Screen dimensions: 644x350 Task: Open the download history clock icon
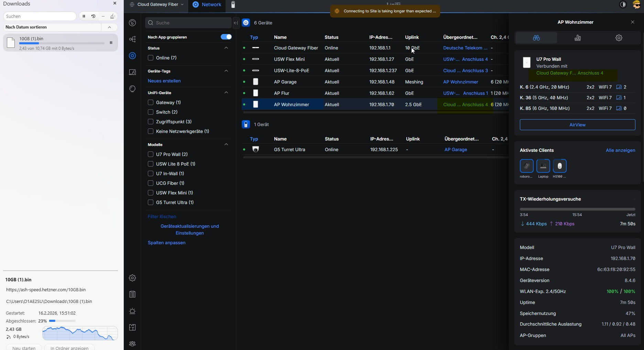pyautogui.click(x=93, y=16)
